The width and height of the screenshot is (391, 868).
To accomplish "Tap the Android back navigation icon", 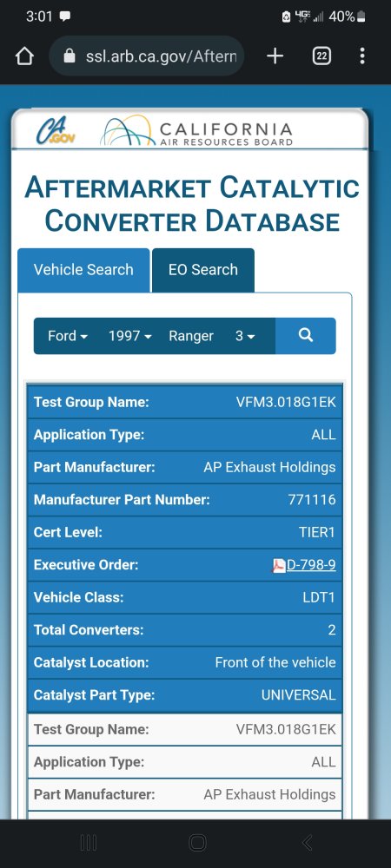I will point(308,843).
